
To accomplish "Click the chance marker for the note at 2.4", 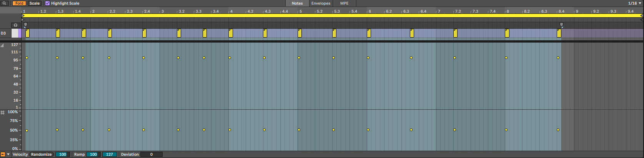I will (144, 130).
